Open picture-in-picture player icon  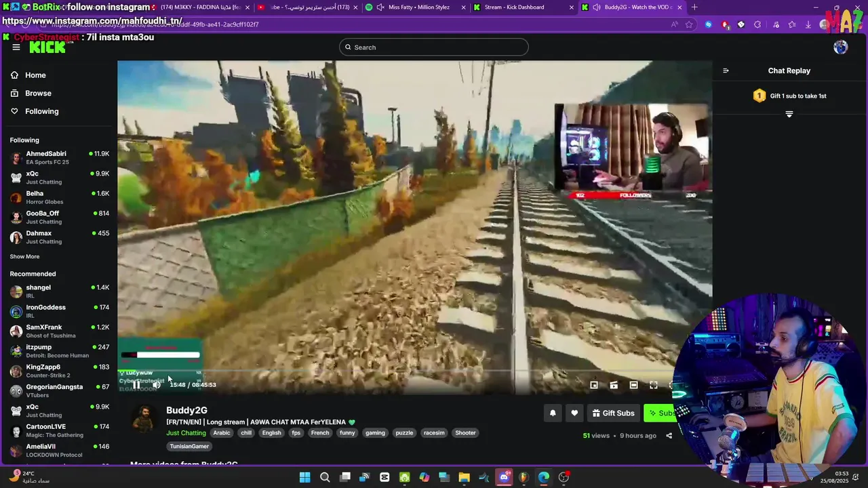point(594,385)
